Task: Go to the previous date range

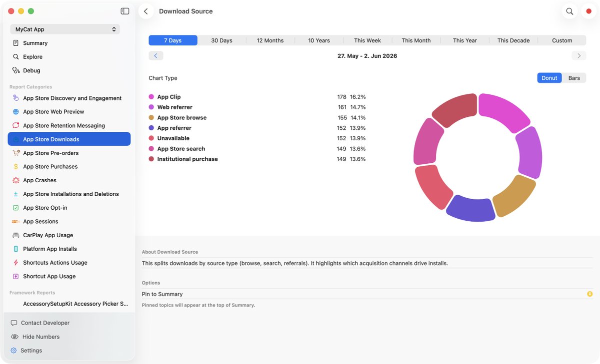Action: click(x=155, y=56)
